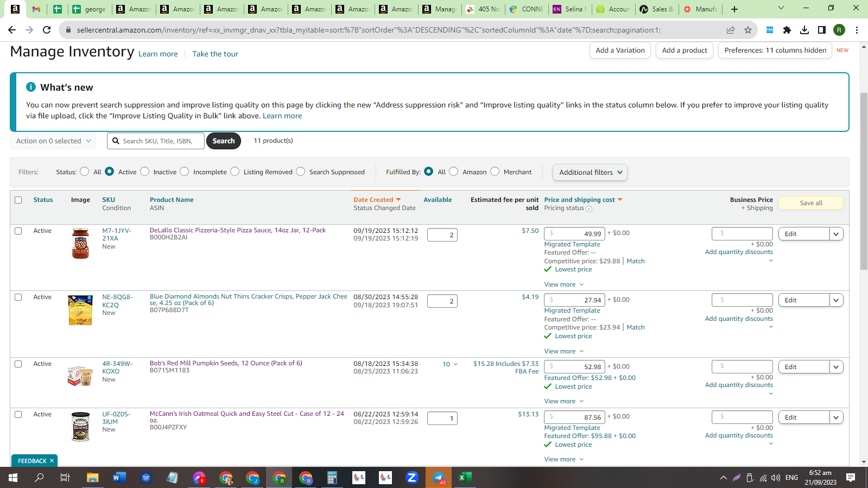
Task: Toggle the Chrome side panel
Action: coord(822,30)
